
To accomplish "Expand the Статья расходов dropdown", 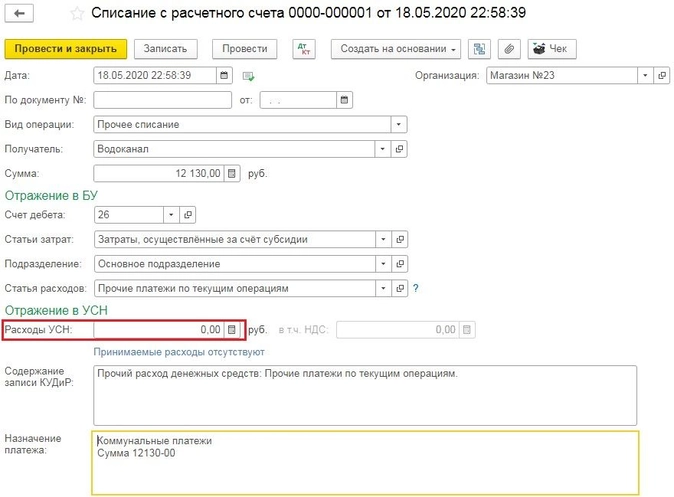I will coord(383,288).
